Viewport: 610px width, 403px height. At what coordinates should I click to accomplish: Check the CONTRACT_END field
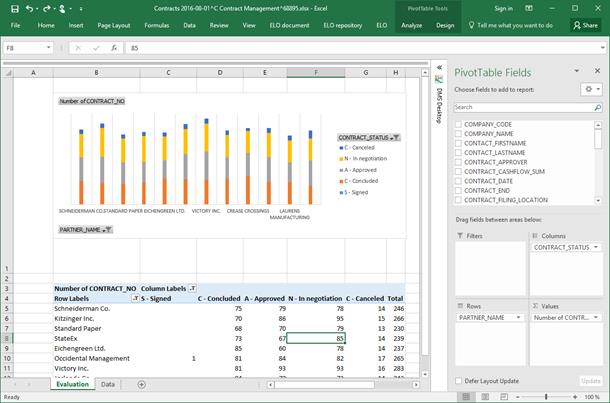458,191
